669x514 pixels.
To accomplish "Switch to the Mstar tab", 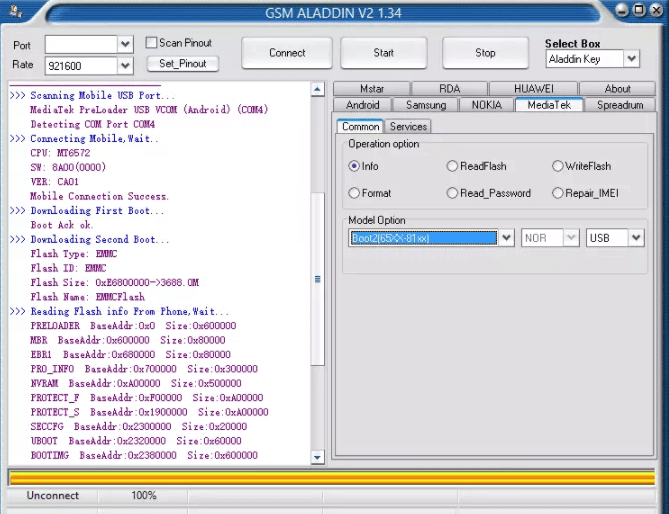I will coord(372,89).
